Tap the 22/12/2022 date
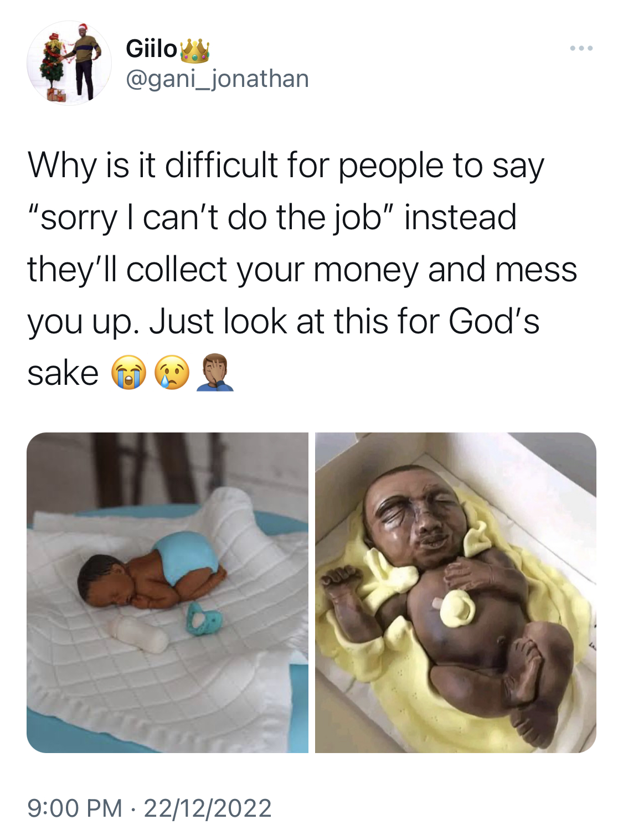Screen dimensions: 623x840 point(208,808)
